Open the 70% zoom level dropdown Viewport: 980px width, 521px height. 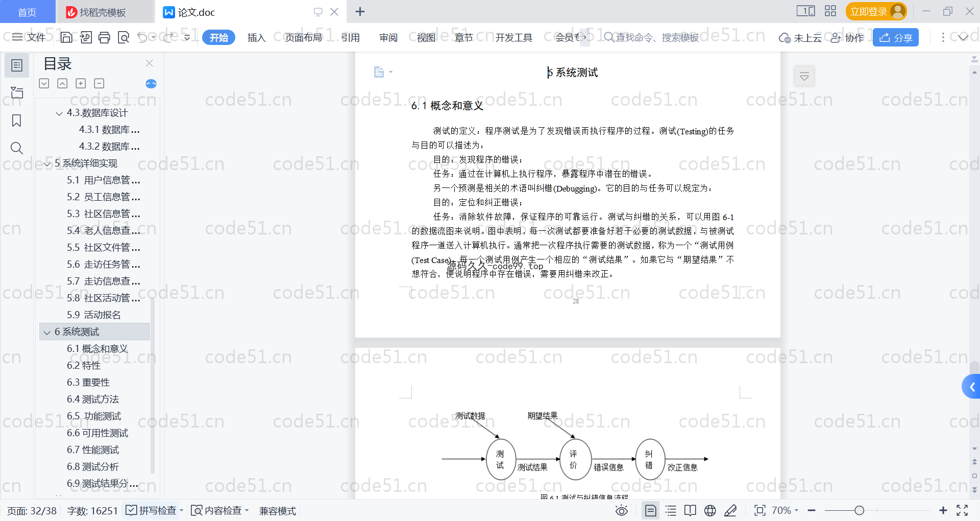point(785,510)
